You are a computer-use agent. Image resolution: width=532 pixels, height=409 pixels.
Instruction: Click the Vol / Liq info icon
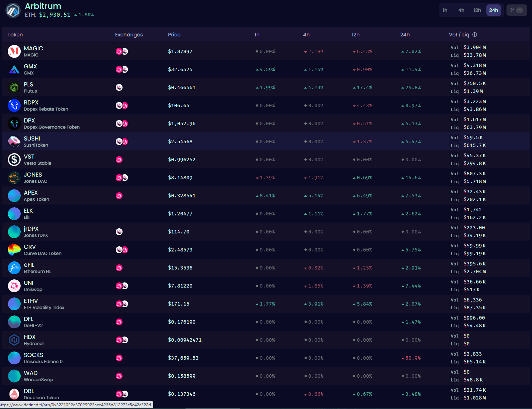[475, 34]
